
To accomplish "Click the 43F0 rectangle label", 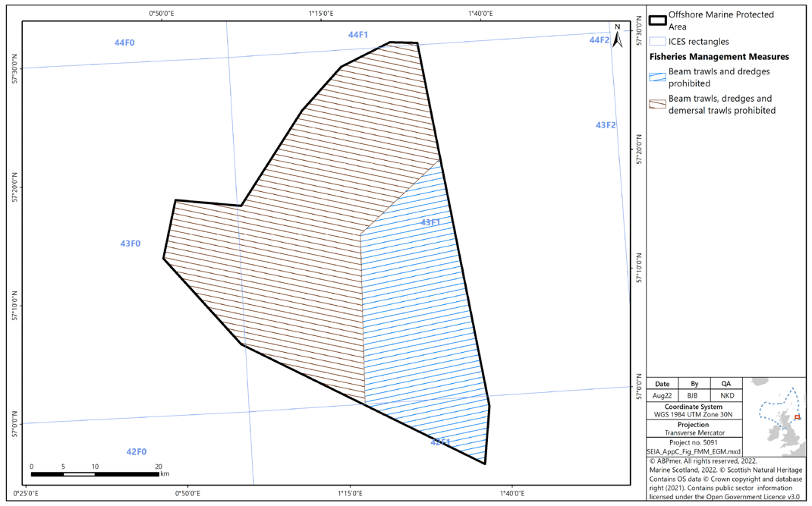I will click(x=131, y=244).
